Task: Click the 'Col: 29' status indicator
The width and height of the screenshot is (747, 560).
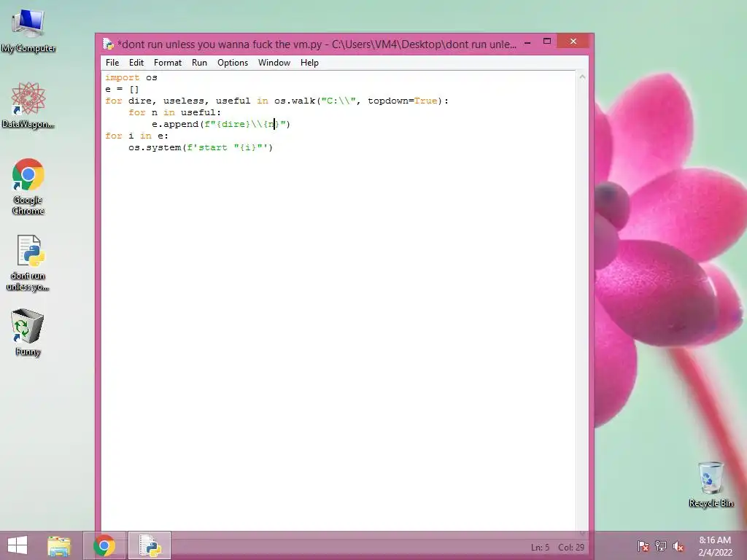Action: [x=571, y=548]
